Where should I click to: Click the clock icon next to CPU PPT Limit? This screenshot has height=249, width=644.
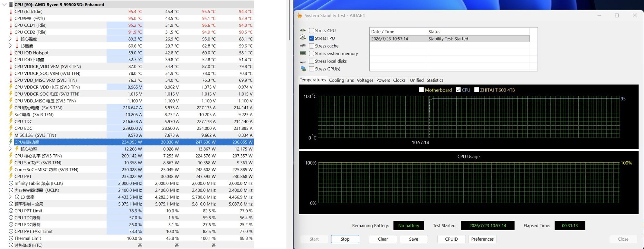pos(11,211)
